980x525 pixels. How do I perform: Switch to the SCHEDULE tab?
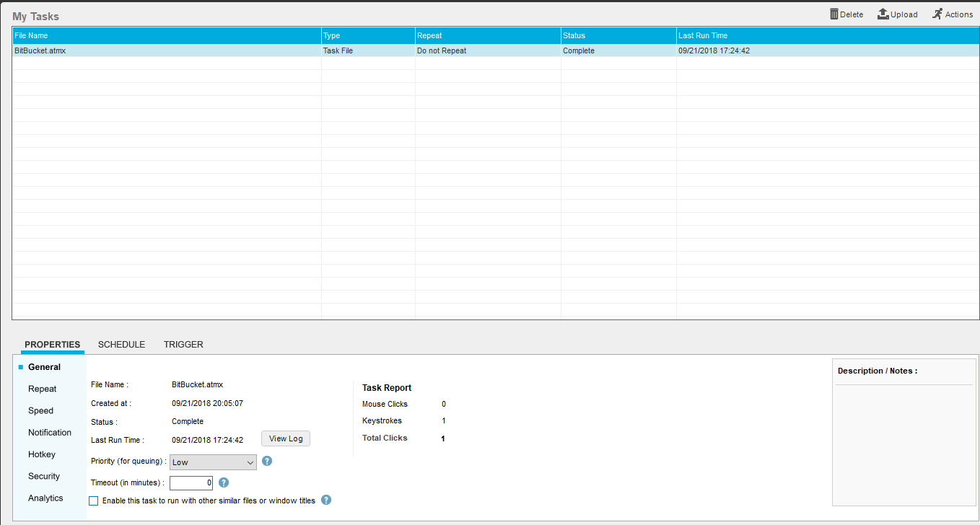(121, 345)
